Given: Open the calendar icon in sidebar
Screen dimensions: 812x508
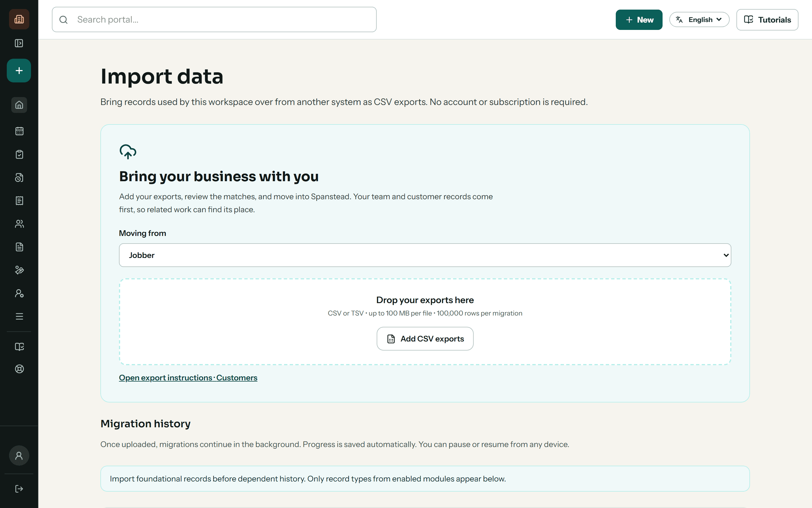Looking at the screenshot, I should [x=19, y=131].
